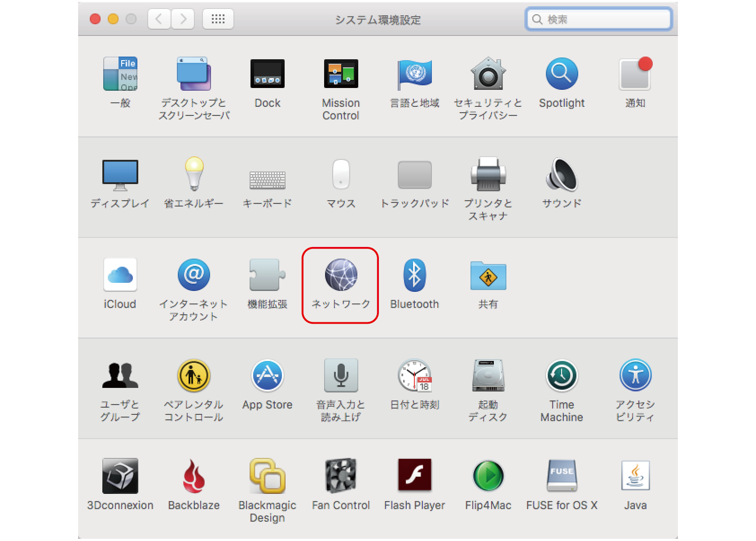
Task: Click the back navigation arrow button
Action: (x=159, y=19)
